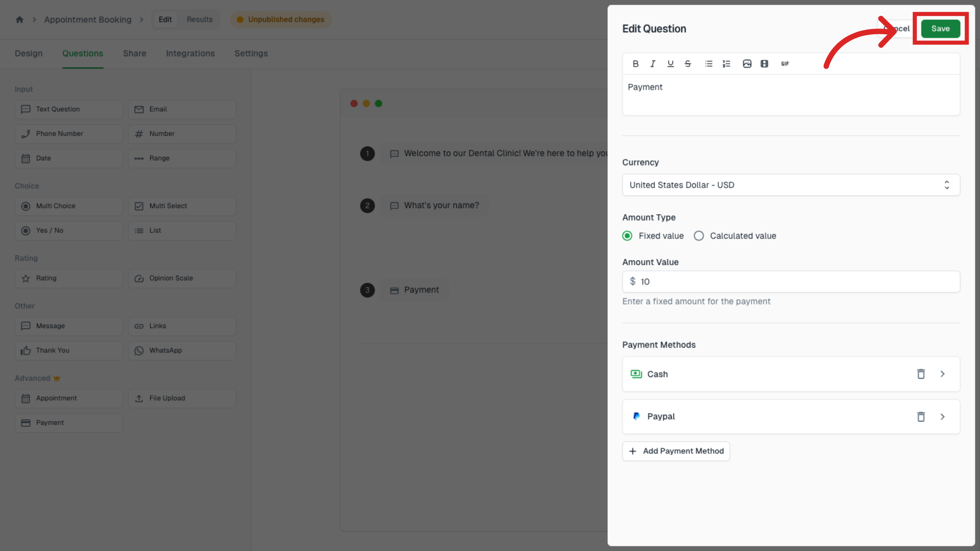Image resolution: width=980 pixels, height=551 pixels.
Task: Add a GIF to the question
Action: tap(785, 64)
